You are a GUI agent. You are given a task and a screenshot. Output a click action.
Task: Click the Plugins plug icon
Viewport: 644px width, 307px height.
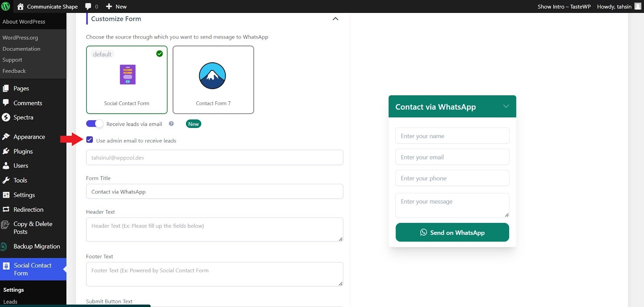point(6,151)
